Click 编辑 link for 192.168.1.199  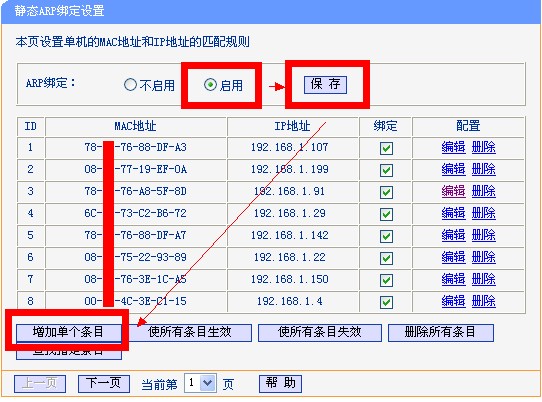tap(453, 169)
